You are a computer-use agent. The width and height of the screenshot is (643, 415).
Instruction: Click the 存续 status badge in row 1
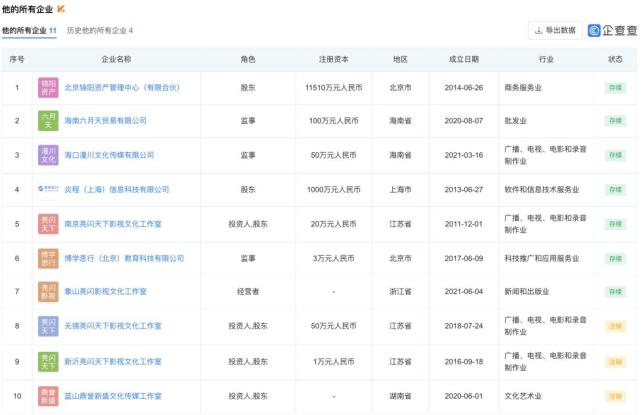(615, 87)
